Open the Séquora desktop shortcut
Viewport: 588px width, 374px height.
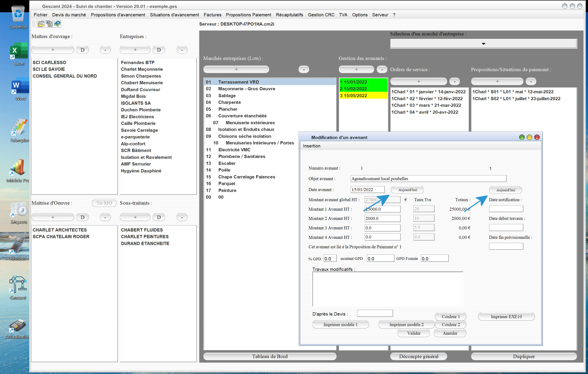click(x=19, y=213)
